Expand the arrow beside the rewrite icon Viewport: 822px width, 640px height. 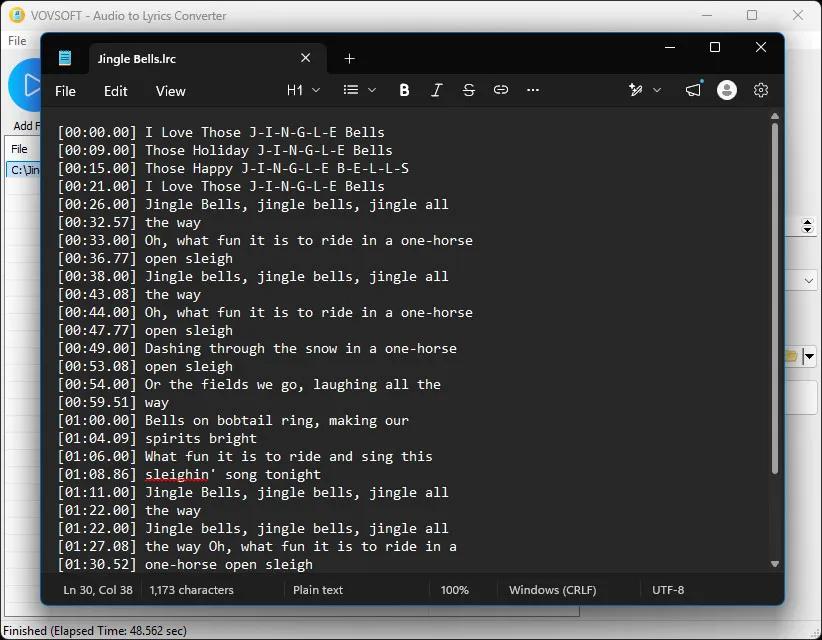coord(657,90)
